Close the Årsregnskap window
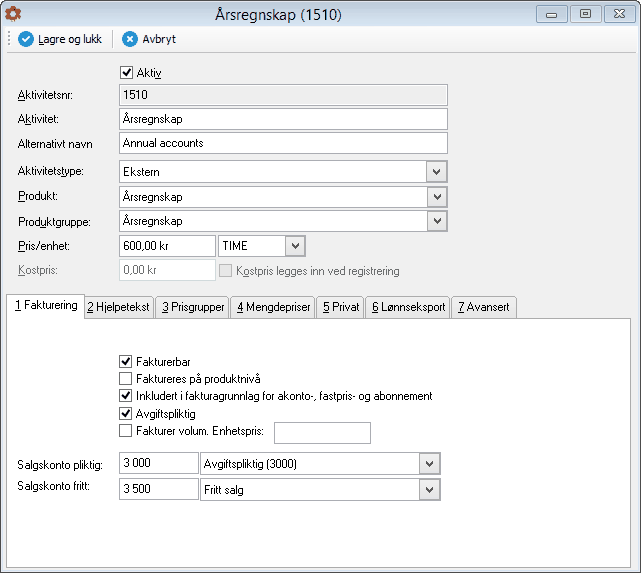This screenshot has width=641, height=573. point(619,15)
